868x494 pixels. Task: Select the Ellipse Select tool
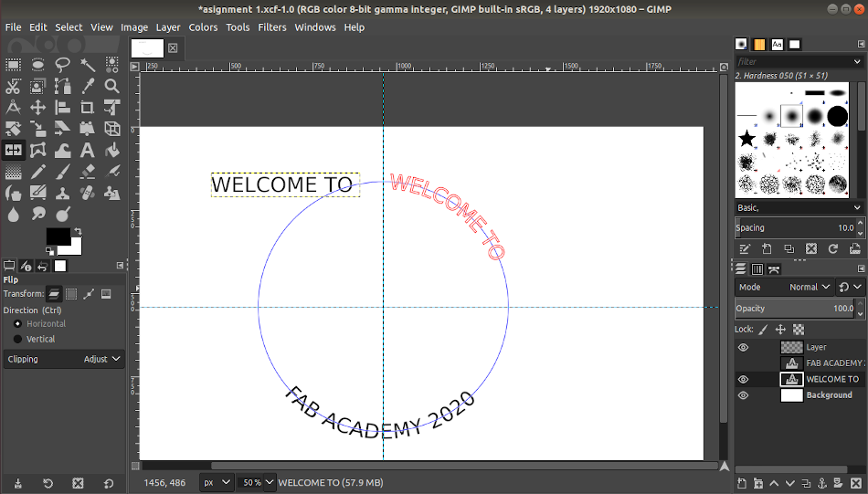click(x=37, y=65)
